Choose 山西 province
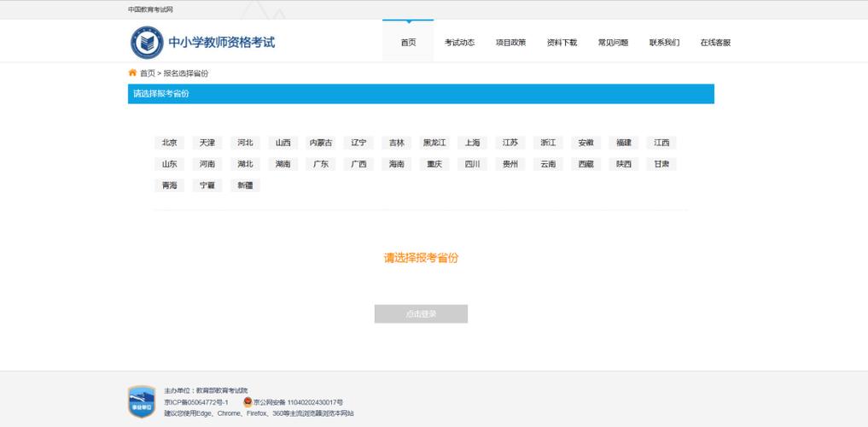This screenshot has width=868, height=427. coord(283,143)
